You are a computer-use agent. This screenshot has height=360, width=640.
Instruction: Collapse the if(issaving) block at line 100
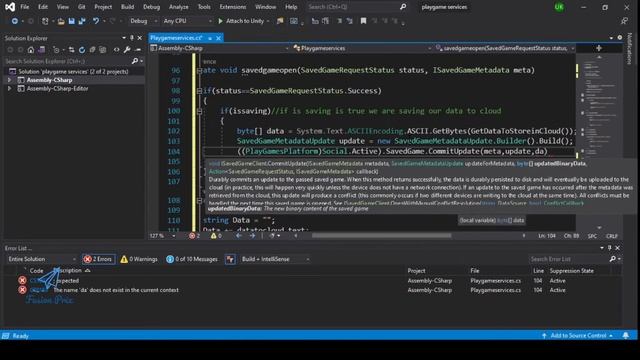point(199,111)
